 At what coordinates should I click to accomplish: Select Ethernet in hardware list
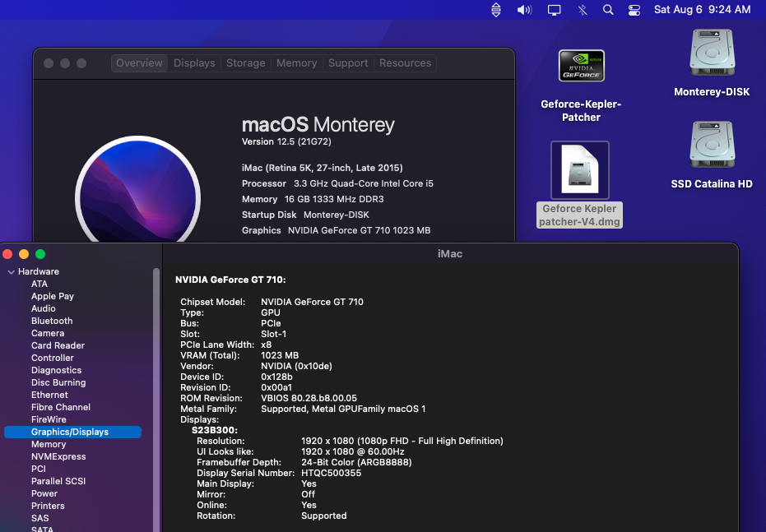49,395
